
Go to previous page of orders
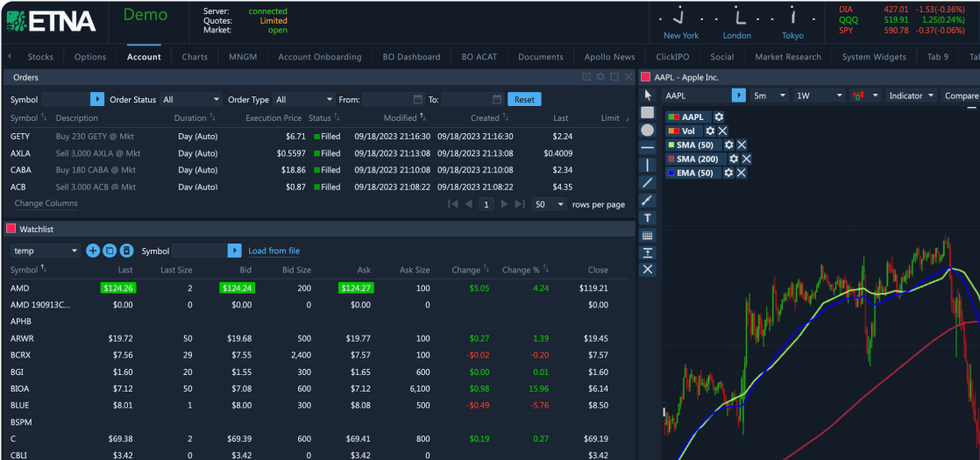[x=469, y=204]
